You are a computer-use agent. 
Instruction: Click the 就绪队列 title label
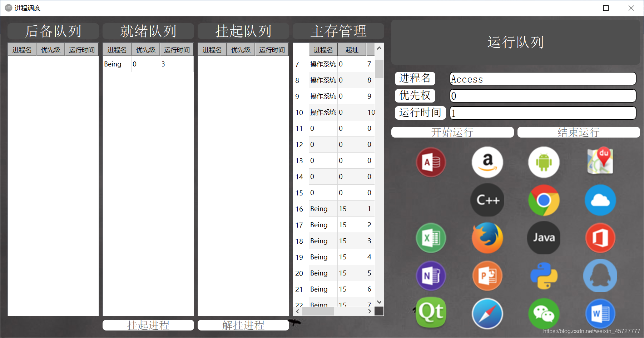click(148, 31)
